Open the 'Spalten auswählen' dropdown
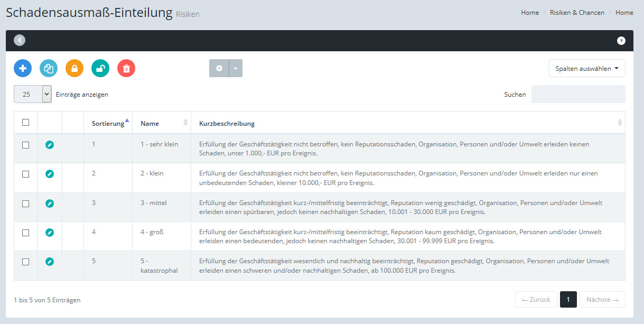 [x=587, y=68]
